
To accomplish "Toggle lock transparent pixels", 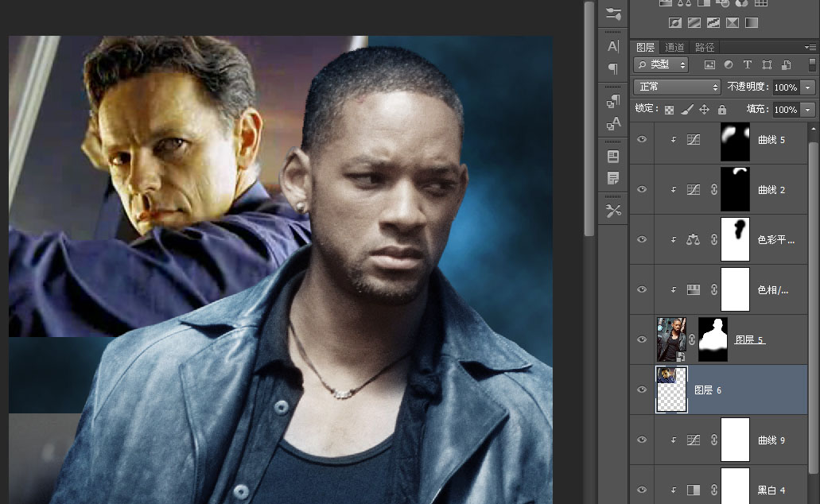I will click(670, 110).
